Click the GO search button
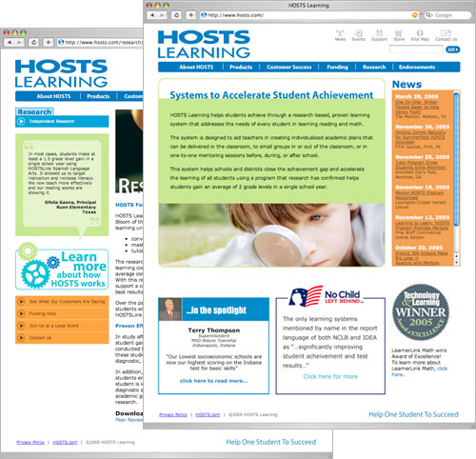Screen dimensions: 476x459 coord(452,50)
